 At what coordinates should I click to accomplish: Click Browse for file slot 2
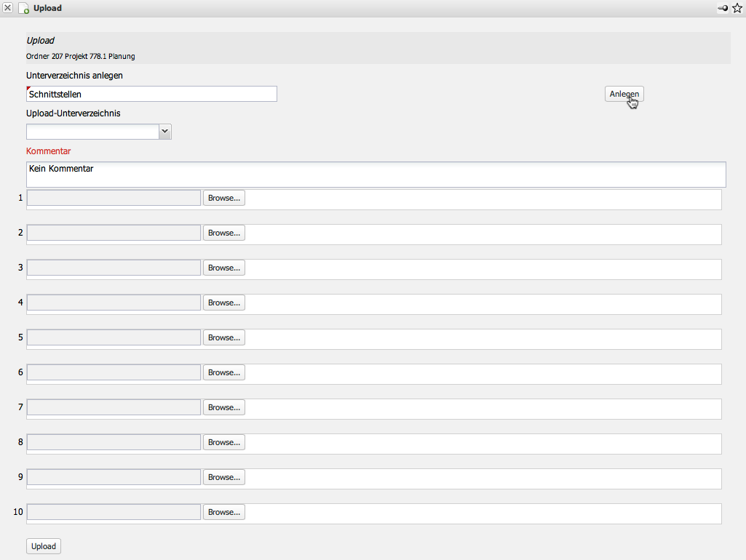[223, 233]
